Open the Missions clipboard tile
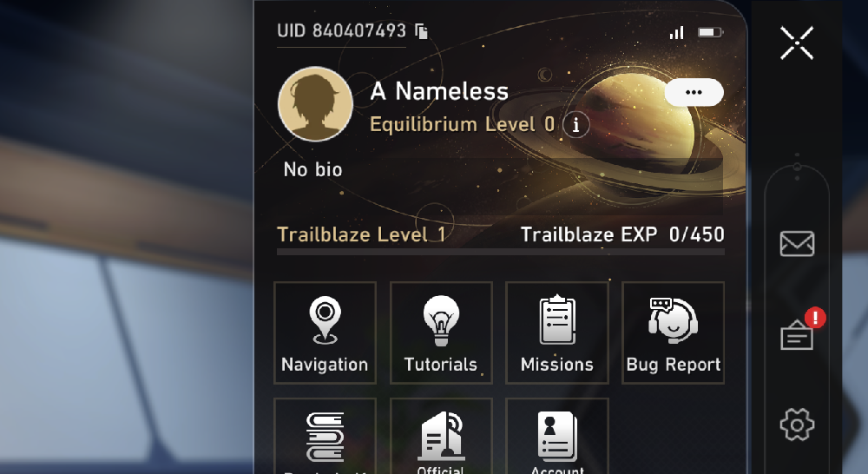This screenshot has height=474, width=868. [557, 332]
